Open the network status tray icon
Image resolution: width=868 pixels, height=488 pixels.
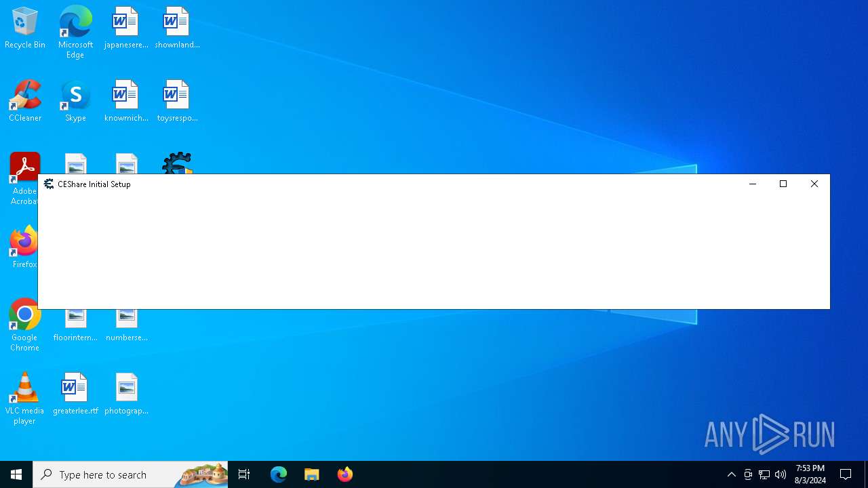(x=764, y=474)
